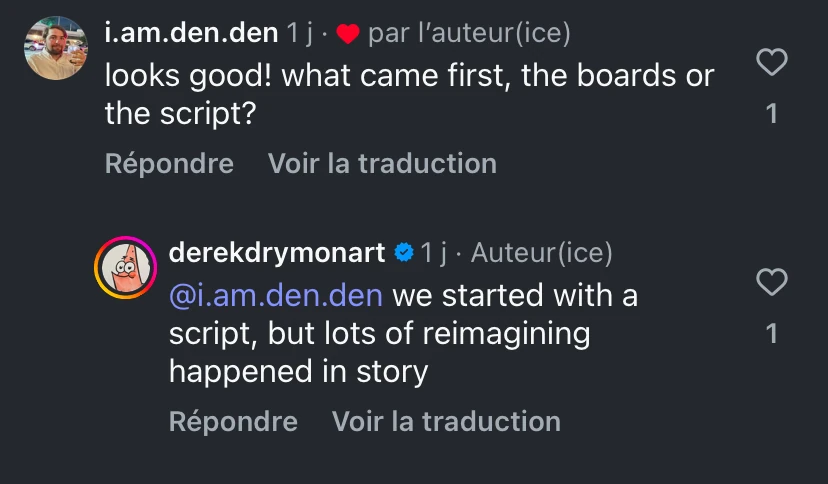Reply to i.am.den.den's comment via Répondre
Screen dimensions: 828x484
coord(169,163)
